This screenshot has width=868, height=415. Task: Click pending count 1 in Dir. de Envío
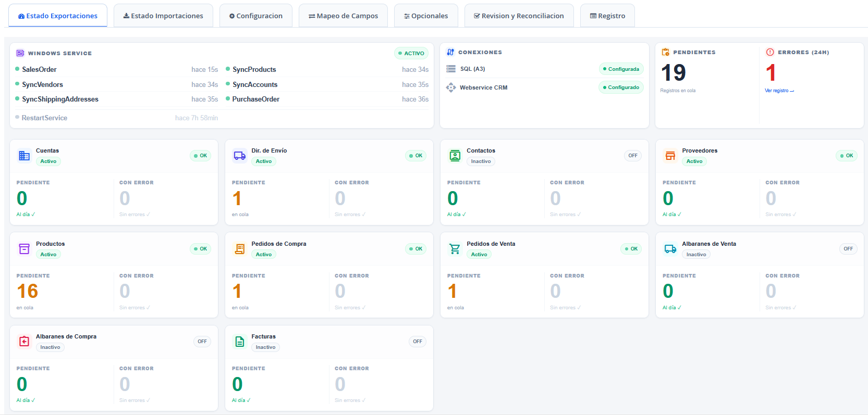pos(237,198)
